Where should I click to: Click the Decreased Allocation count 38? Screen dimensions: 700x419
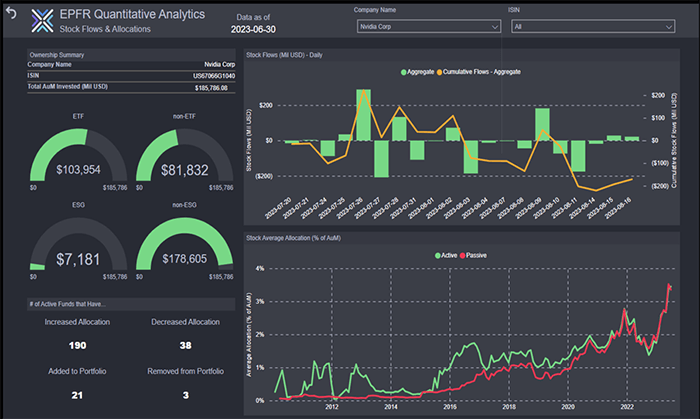tap(185, 345)
